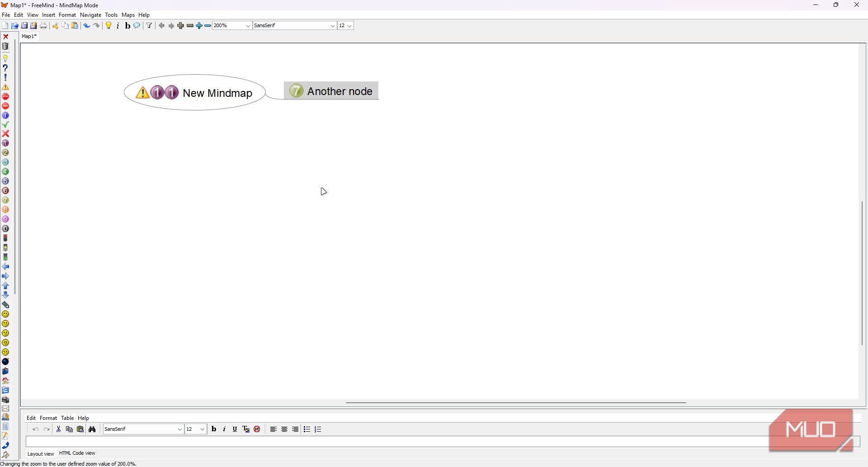This screenshot has height=467, width=868.
Task: Align note text right
Action: tap(295, 429)
